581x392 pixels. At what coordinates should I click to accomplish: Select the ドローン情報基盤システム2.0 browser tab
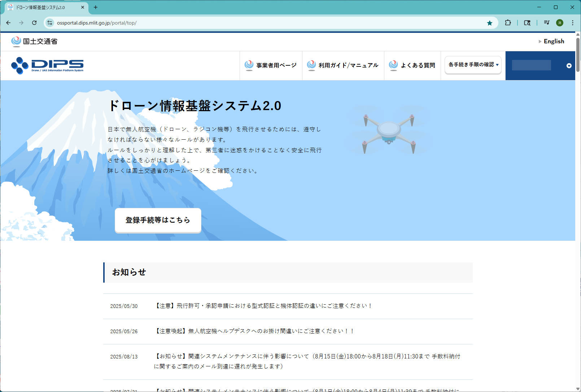46,7
